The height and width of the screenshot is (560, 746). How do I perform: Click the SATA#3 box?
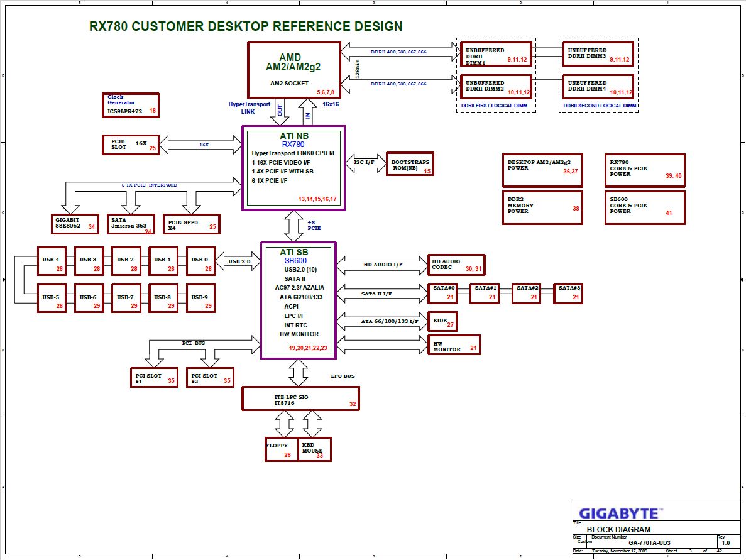coord(568,294)
